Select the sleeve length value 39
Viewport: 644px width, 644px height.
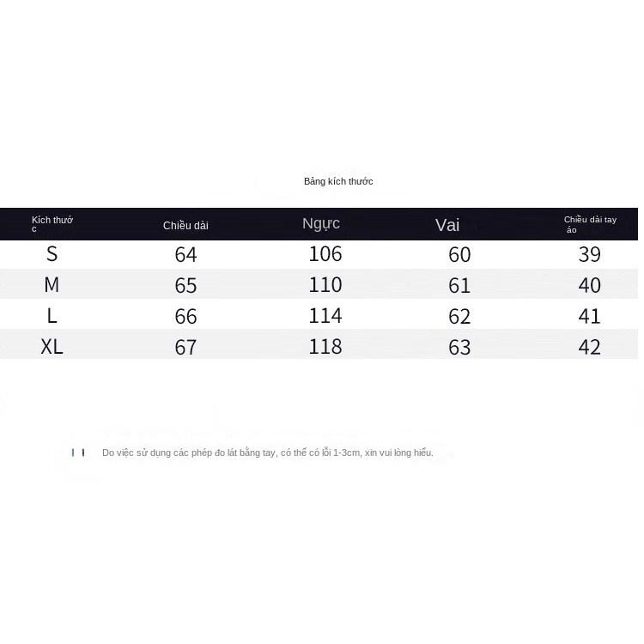click(589, 255)
